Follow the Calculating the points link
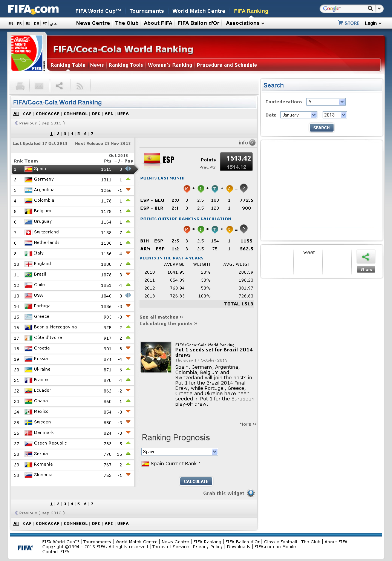The width and height of the screenshot is (392, 561). (x=168, y=323)
